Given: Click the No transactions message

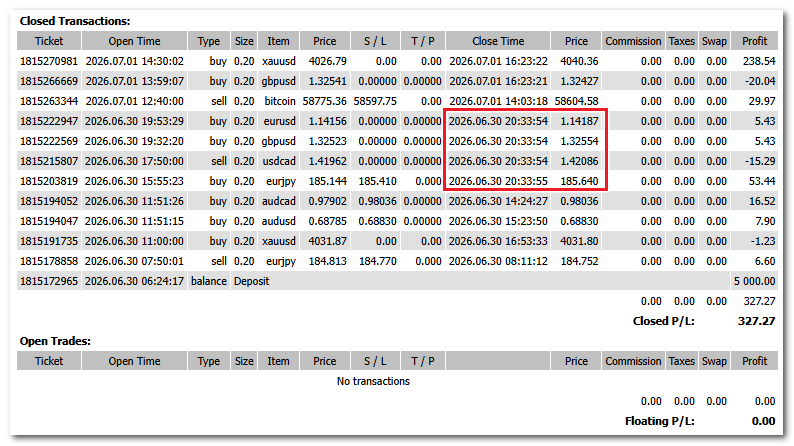Looking at the screenshot, I should (x=373, y=381).
